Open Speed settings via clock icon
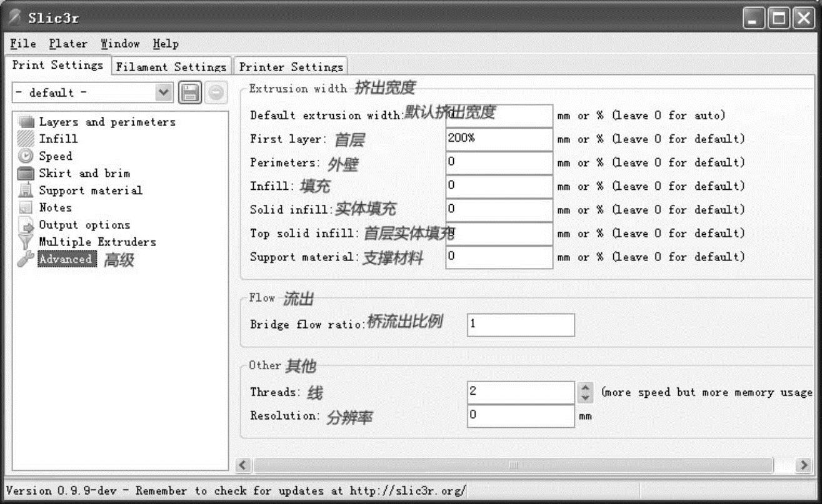This screenshot has width=822, height=504. pos(26,156)
